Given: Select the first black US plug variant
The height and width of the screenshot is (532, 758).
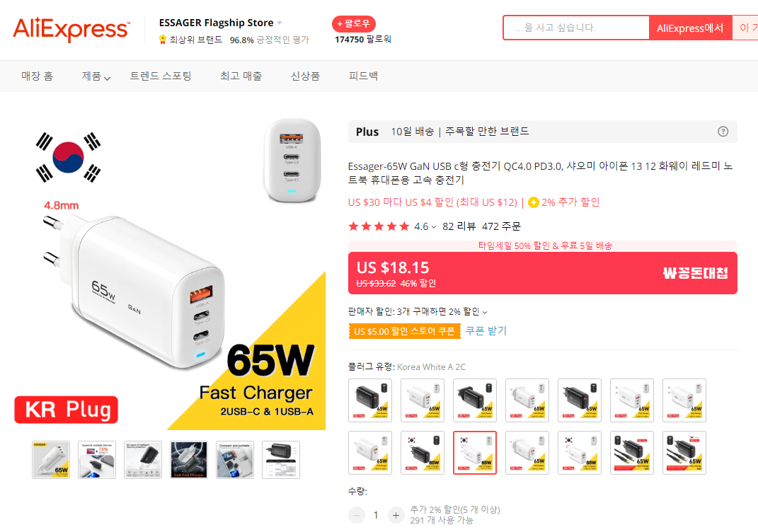Looking at the screenshot, I should pos(370,400).
